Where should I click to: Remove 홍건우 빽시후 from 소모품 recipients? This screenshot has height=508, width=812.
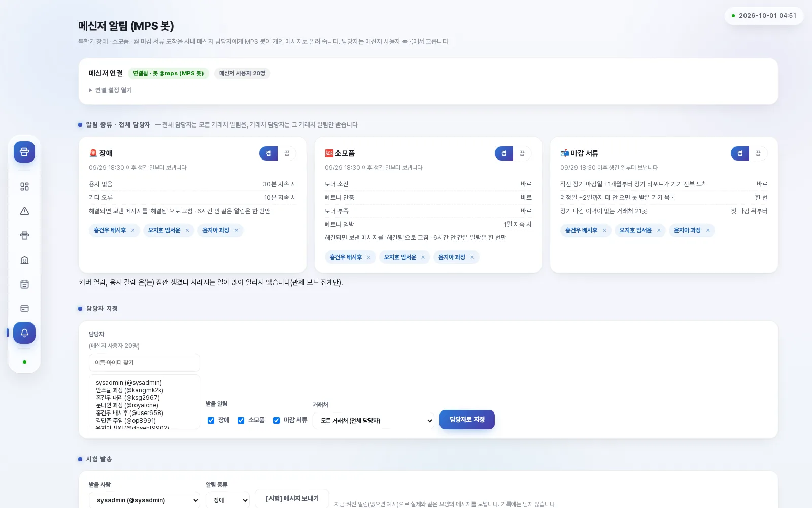(x=369, y=257)
